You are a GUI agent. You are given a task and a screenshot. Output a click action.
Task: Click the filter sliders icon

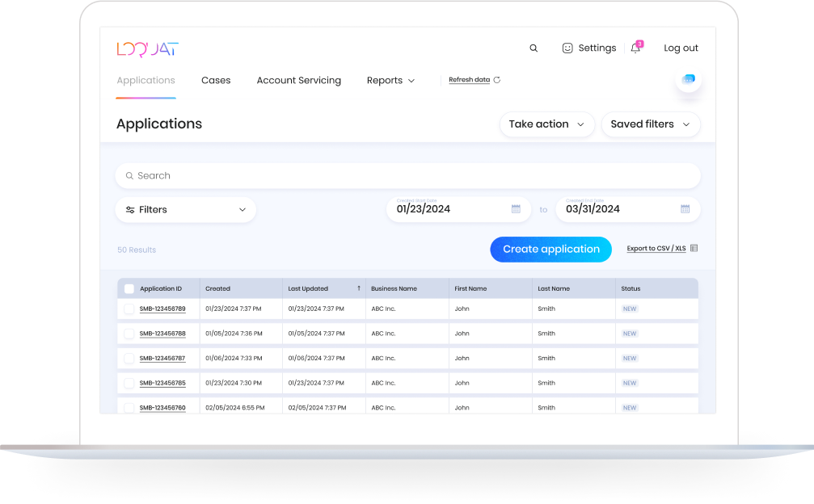130,209
